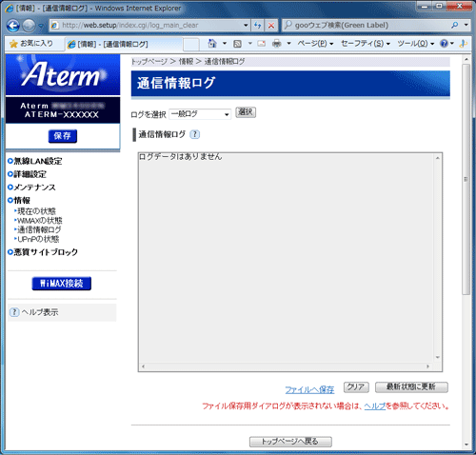Expand the address bar history dropdown
Image resolution: width=476 pixels, height=455 pixels.
(x=246, y=26)
